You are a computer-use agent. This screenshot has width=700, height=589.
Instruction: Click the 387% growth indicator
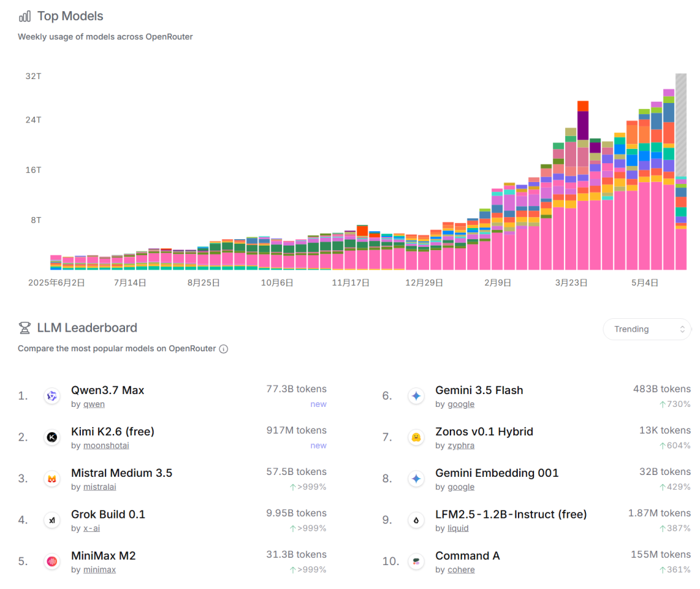point(675,529)
